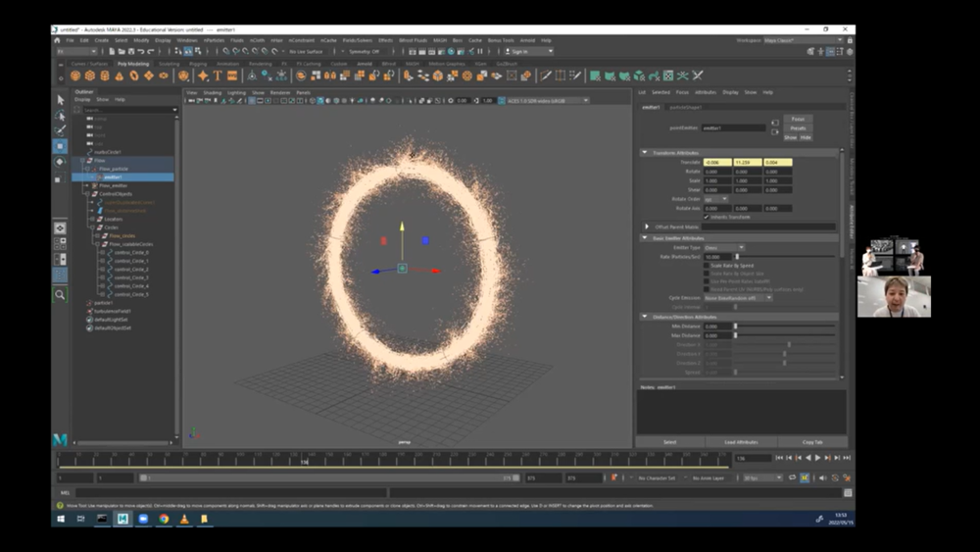Activate the Paint Selection brush tool

click(x=60, y=130)
